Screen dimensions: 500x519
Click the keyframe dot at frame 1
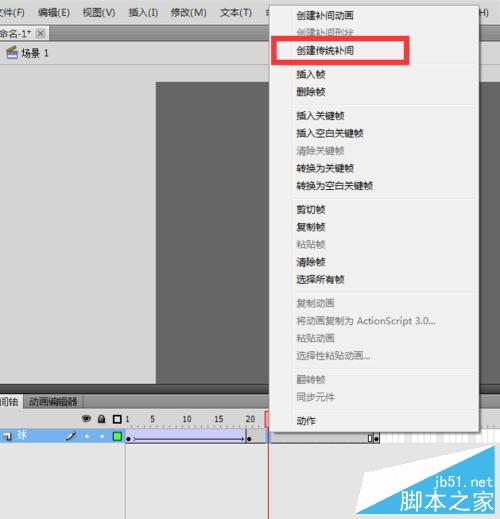(128, 439)
